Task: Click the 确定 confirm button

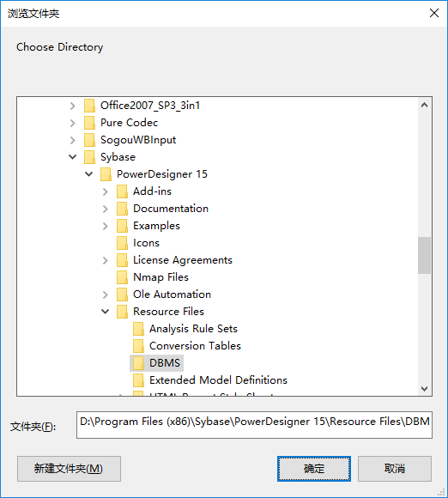Action: [314, 469]
